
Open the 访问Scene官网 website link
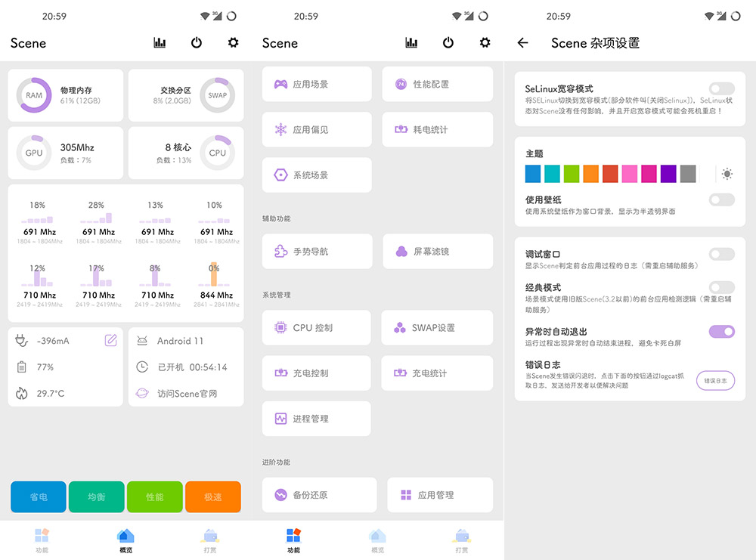[187, 393]
